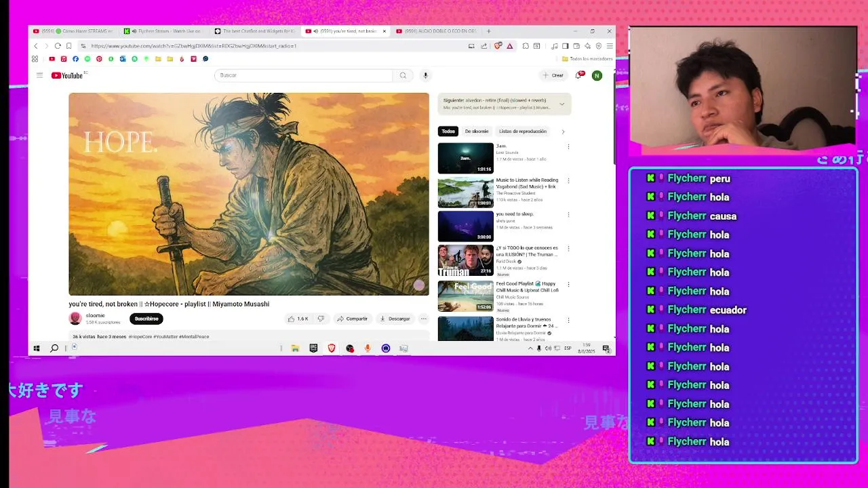Open the Windows notification center icon
This screenshot has height=488, width=868.
click(606, 349)
